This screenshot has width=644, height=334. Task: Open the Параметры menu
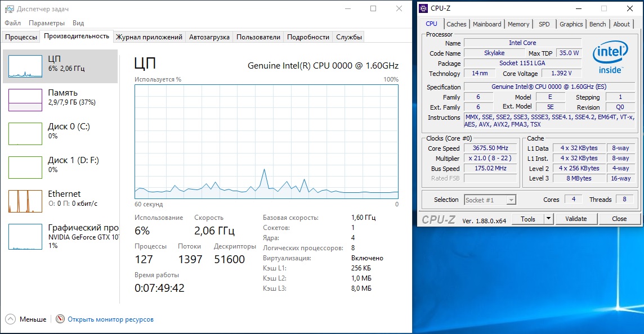46,23
